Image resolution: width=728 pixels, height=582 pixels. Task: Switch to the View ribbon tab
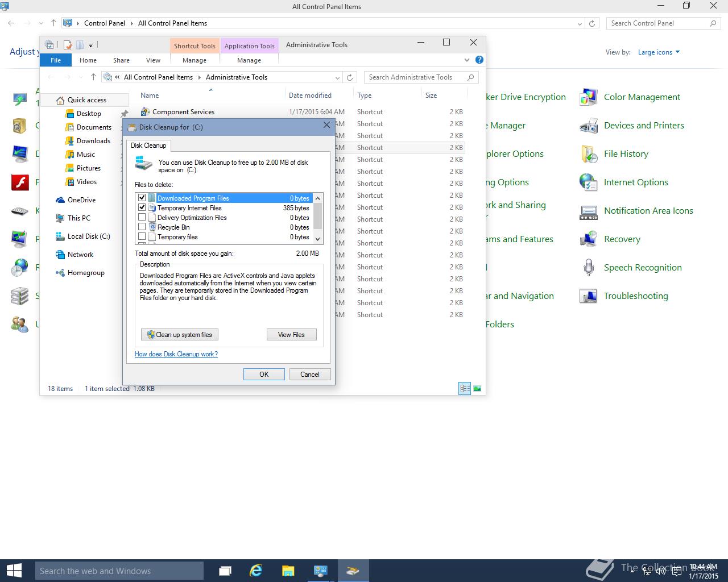click(153, 60)
